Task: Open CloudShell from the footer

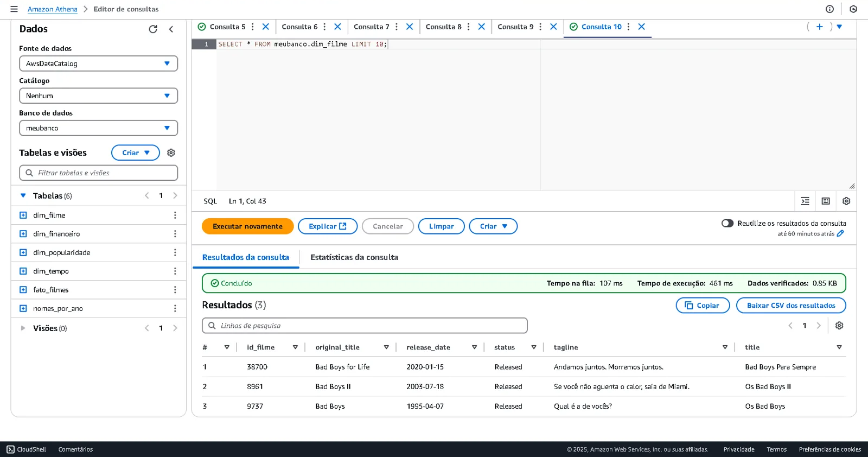Action: click(x=26, y=449)
